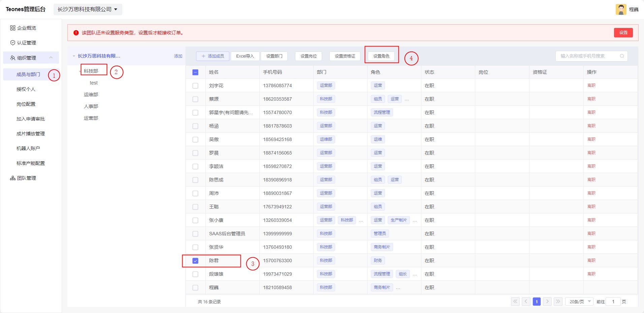Click the search magnifier icon
644x313 pixels.
tap(622, 56)
